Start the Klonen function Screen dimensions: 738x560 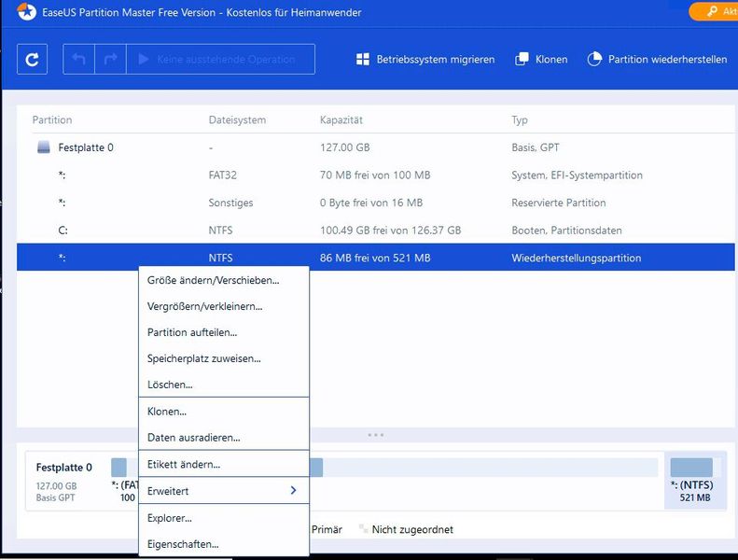click(541, 60)
